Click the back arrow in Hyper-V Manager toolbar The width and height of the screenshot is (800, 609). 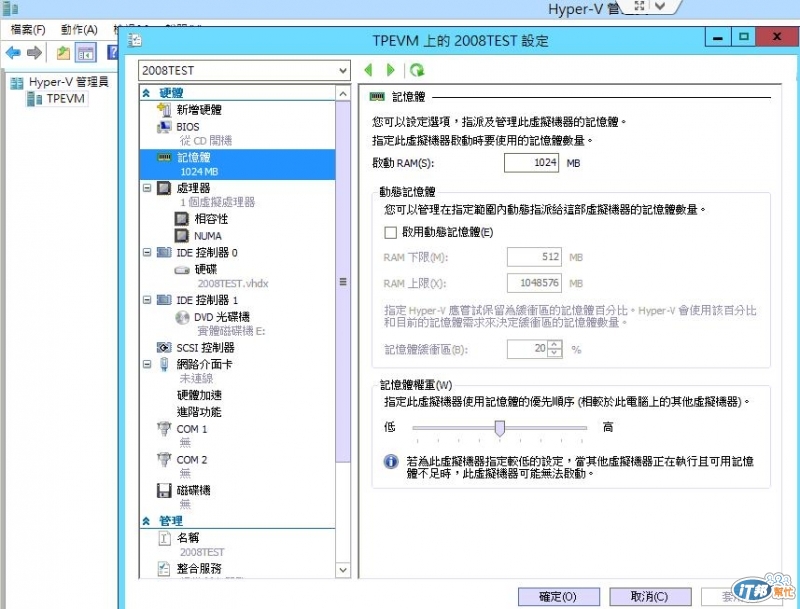[x=13, y=53]
